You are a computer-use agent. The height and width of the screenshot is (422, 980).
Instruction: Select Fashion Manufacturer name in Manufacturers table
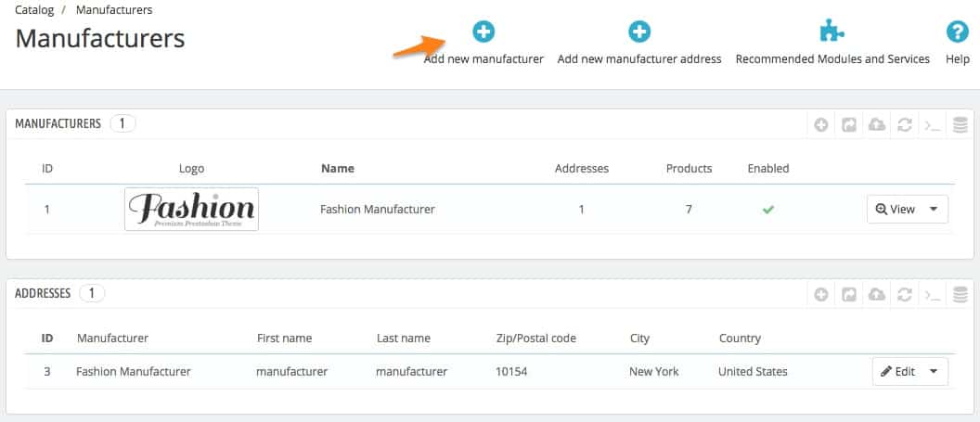coord(378,209)
